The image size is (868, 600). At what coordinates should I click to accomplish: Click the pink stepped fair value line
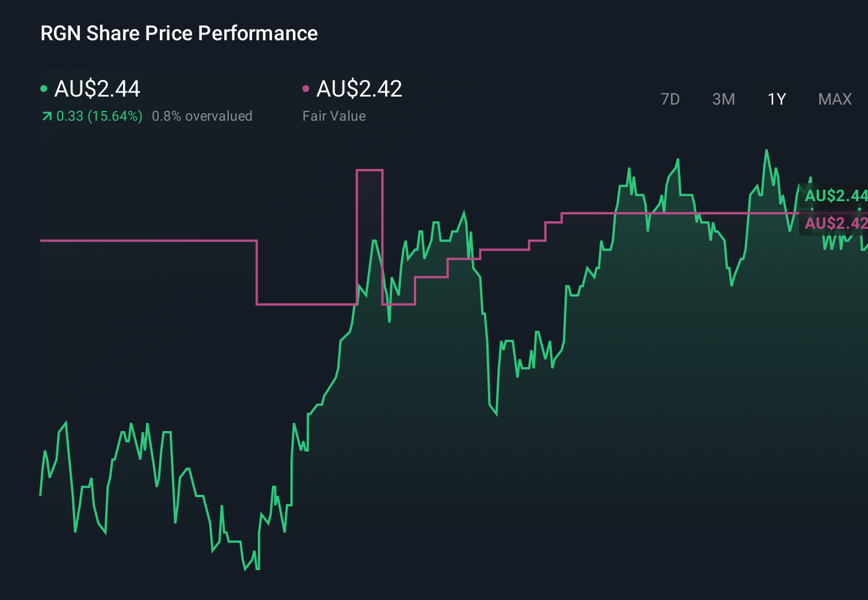coord(144,240)
